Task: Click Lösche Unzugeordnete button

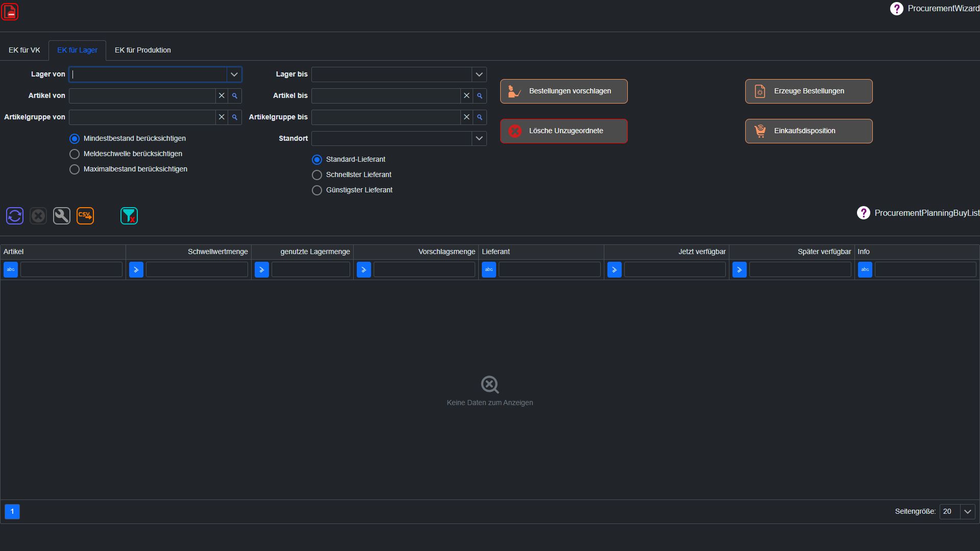Action: coord(564,131)
